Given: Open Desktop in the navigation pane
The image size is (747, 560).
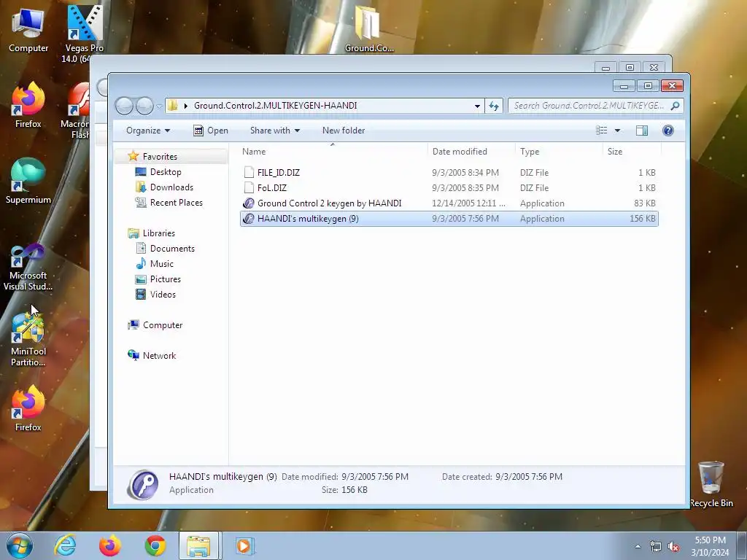Looking at the screenshot, I should point(166,172).
